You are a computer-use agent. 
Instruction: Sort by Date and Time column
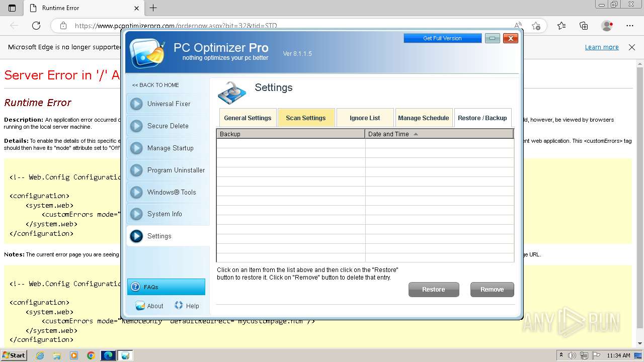(439, 134)
